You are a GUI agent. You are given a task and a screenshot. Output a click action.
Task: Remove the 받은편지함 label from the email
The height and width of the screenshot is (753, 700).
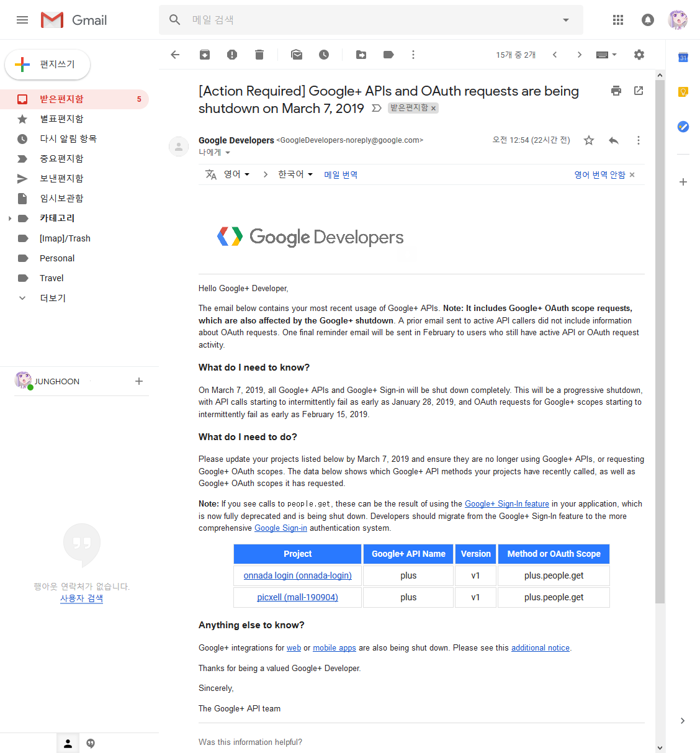pos(434,109)
